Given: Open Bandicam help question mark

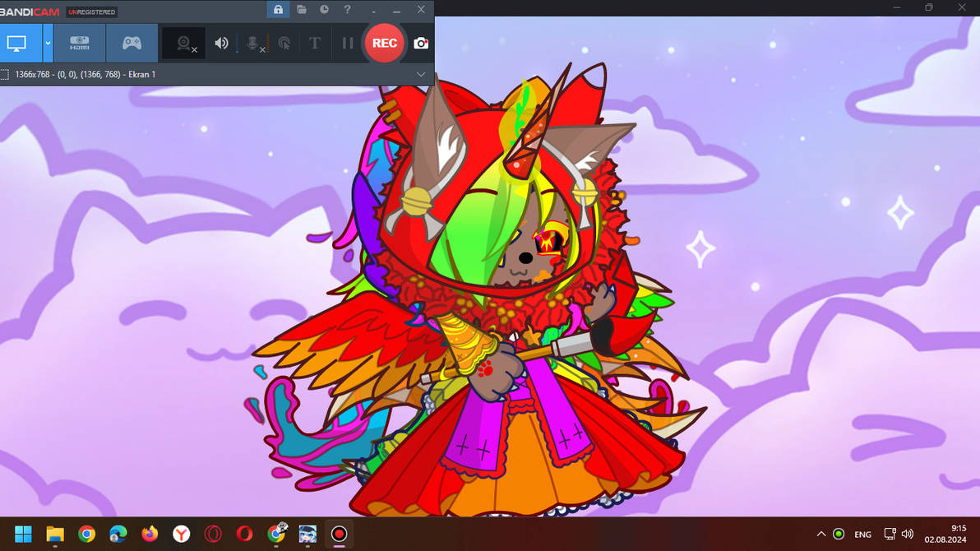Looking at the screenshot, I should click(347, 9).
